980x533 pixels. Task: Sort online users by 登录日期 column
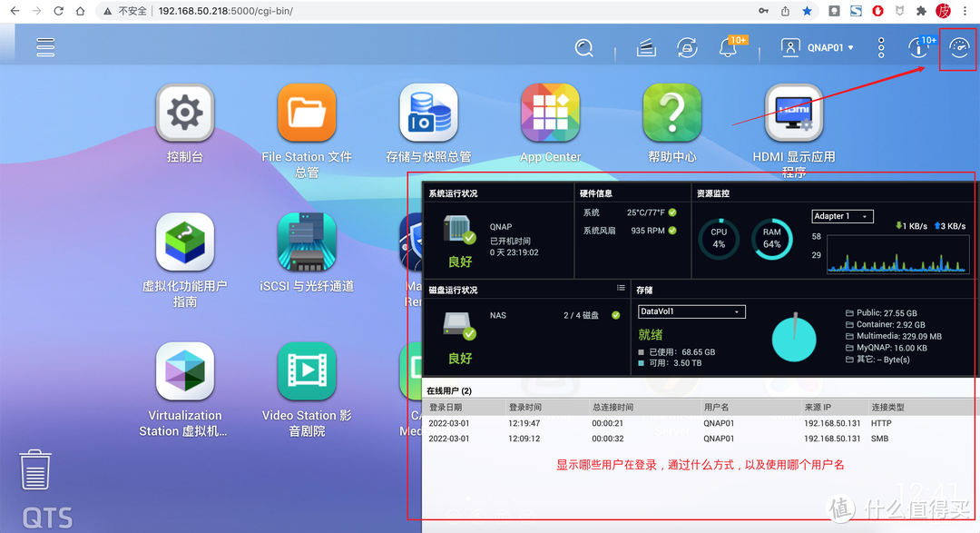click(446, 408)
